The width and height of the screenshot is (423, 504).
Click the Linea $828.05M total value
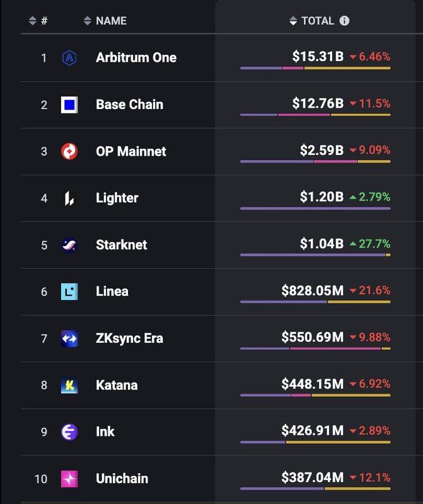[x=312, y=290]
